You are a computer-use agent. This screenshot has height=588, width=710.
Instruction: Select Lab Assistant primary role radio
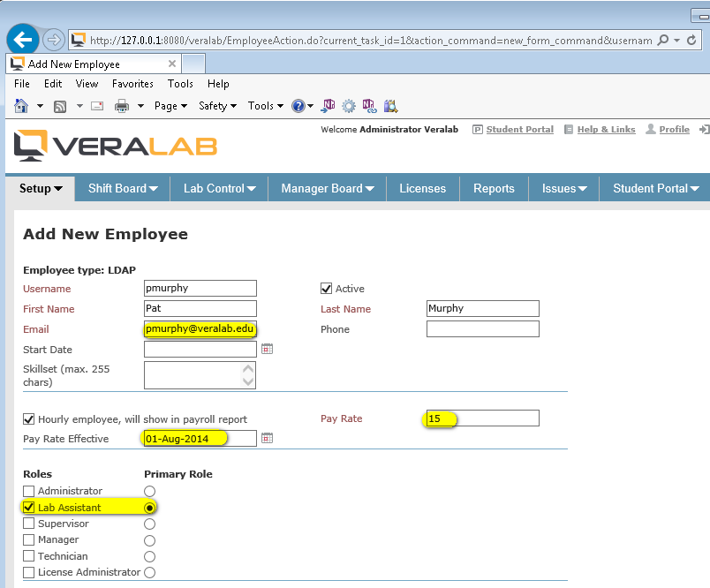149,508
